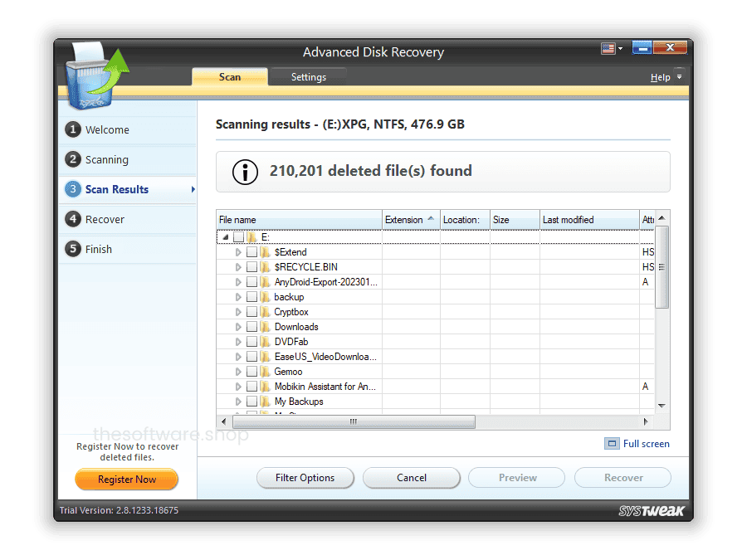This screenshot has height=560, width=747.
Task: Go to the Scanning step
Action: click(127, 159)
